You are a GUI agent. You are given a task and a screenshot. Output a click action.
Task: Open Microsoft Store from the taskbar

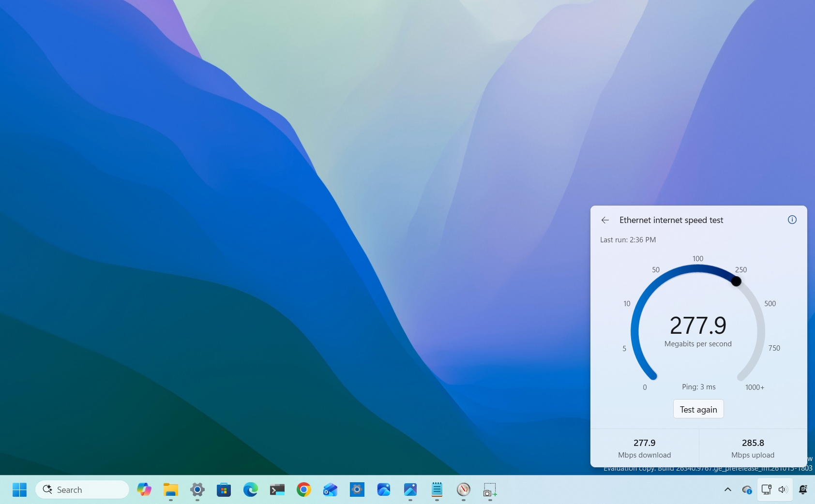click(x=224, y=489)
